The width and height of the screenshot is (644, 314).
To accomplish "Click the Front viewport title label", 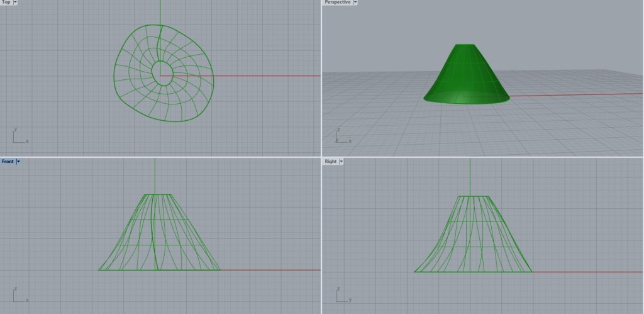I will pos(8,162).
